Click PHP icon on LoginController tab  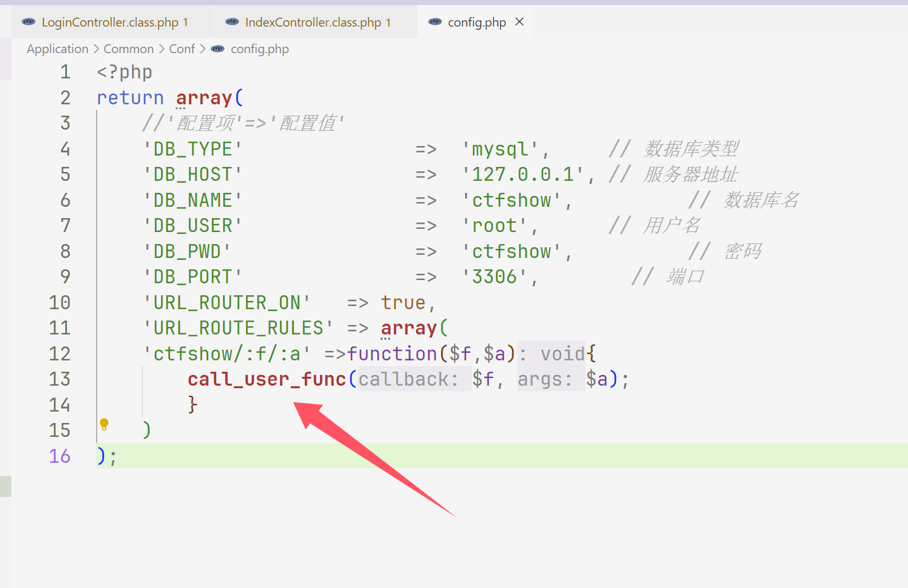coord(28,22)
